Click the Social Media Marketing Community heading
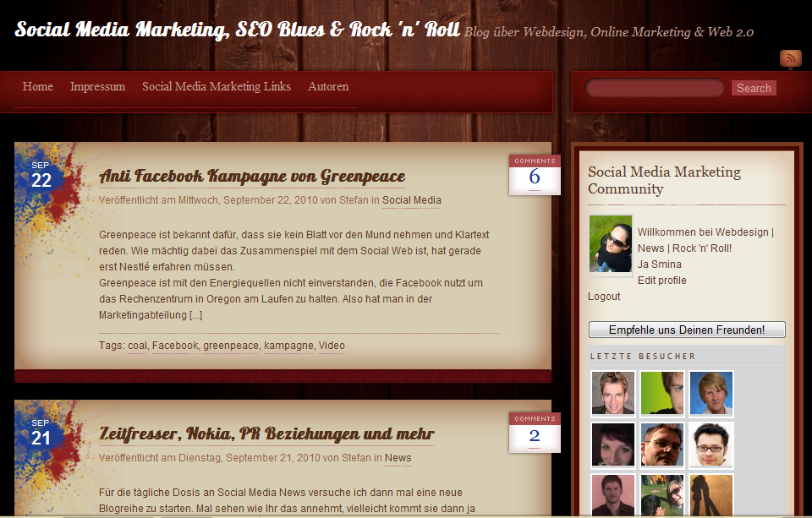This screenshot has height=518, width=812. point(665,180)
